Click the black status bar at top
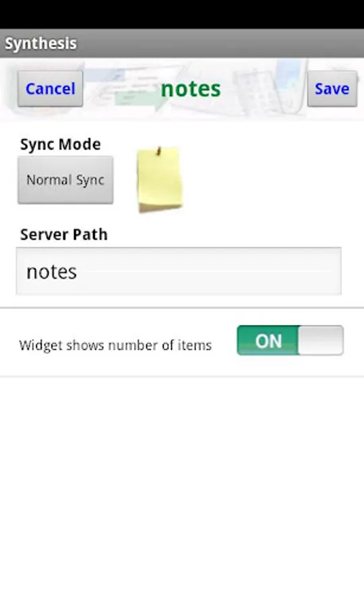This screenshot has height=607, width=364. [x=182, y=14]
